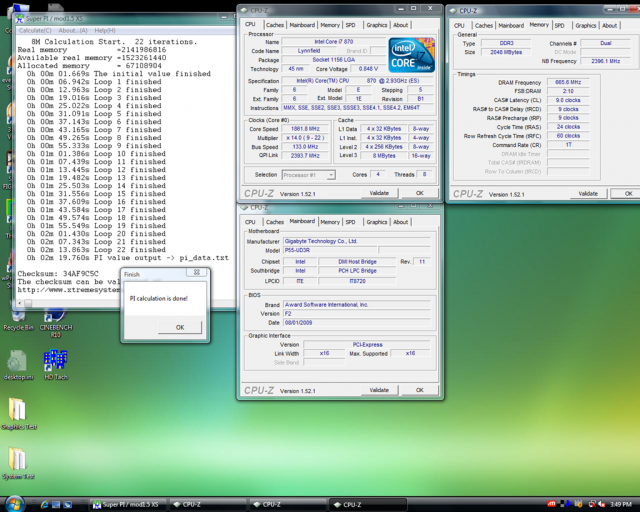Open Calculate menu in Super PI
The height and width of the screenshot is (512, 640).
(x=35, y=31)
